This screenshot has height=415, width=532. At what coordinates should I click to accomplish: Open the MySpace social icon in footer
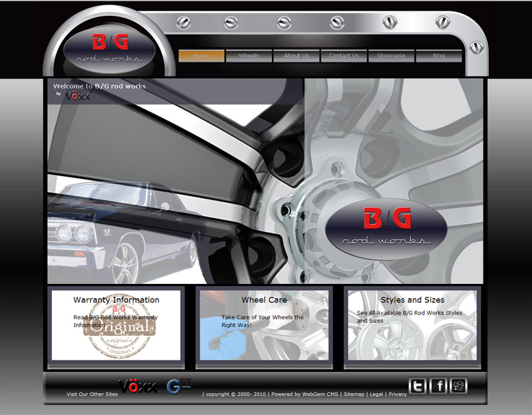(x=458, y=386)
